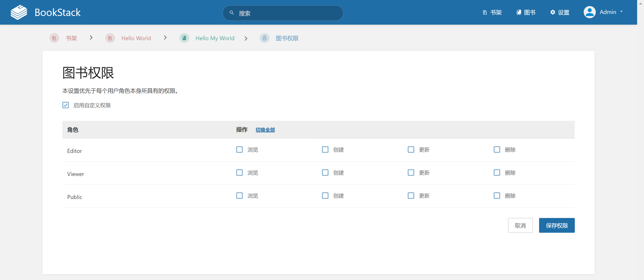Check Viewer 删除 permission
Screen dimensions: 644x280
tap(497, 172)
